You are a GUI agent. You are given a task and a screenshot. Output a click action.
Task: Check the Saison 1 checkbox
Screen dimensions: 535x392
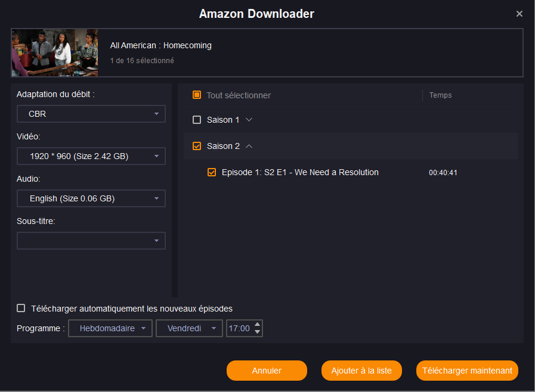pos(197,120)
